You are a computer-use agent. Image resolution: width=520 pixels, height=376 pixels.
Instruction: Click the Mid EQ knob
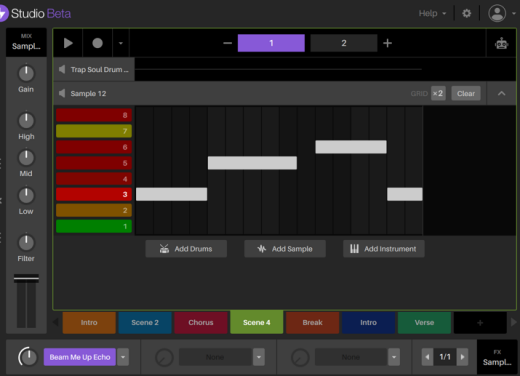26,158
